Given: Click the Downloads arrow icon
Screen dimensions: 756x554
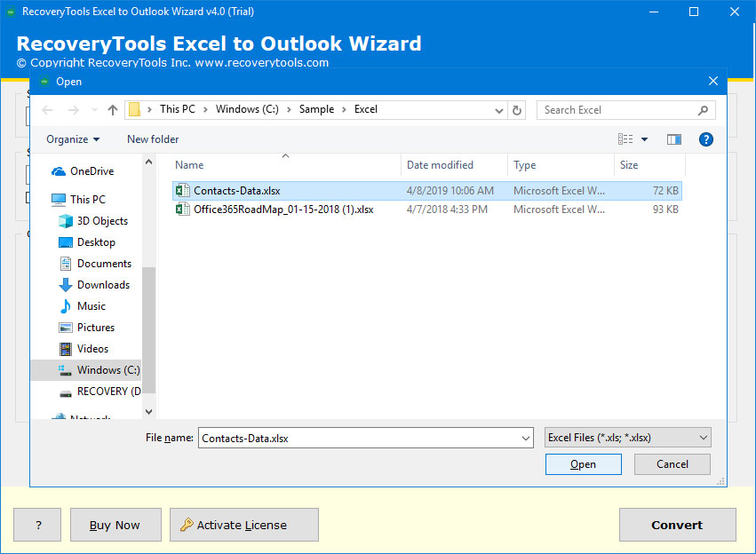Looking at the screenshot, I should pyautogui.click(x=66, y=285).
